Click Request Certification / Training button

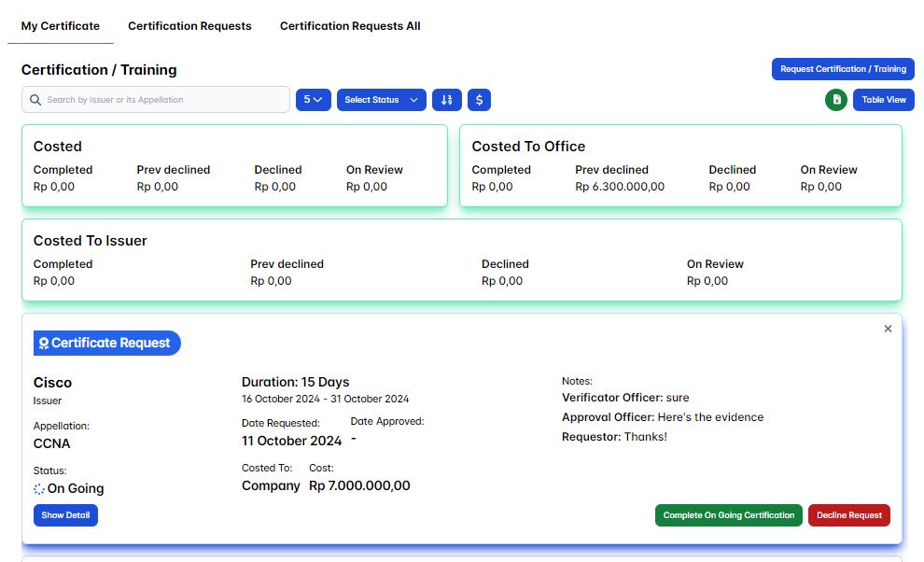pyautogui.click(x=843, y=69)
